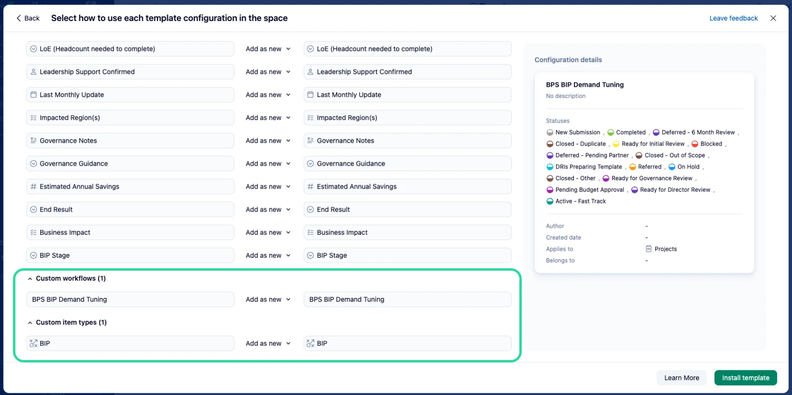Screen dimensions: 792x395
Task: Click text icon of left Governance Notes
Action: click(34, 140)
